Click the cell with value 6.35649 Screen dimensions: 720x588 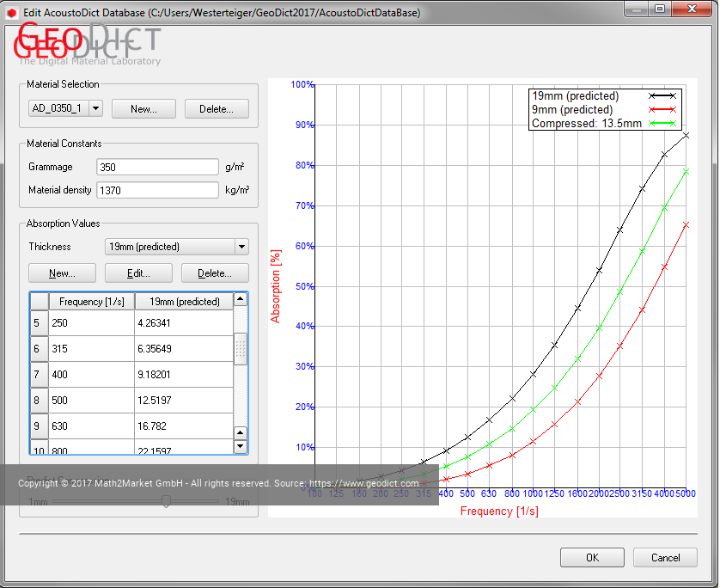pos(184,349)
